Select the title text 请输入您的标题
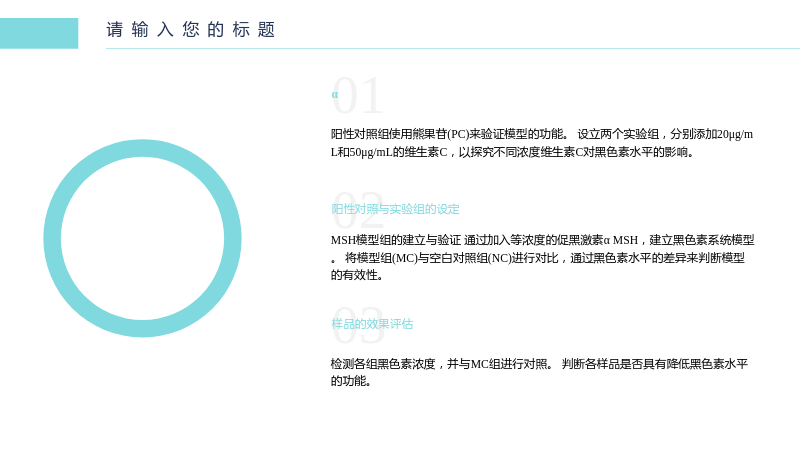 [191, 30]
